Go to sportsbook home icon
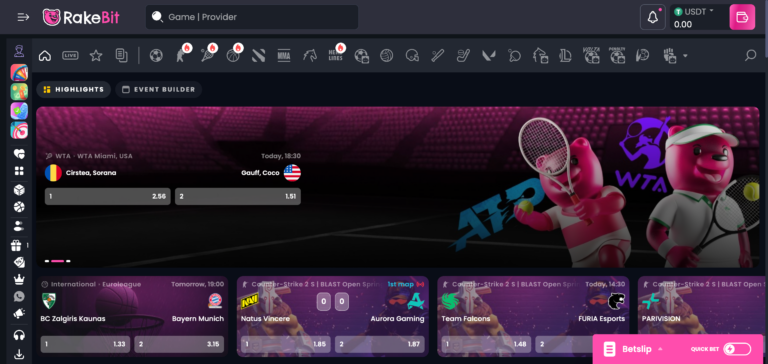The height and width of the screenshot is (364, 768). [45, 56]
